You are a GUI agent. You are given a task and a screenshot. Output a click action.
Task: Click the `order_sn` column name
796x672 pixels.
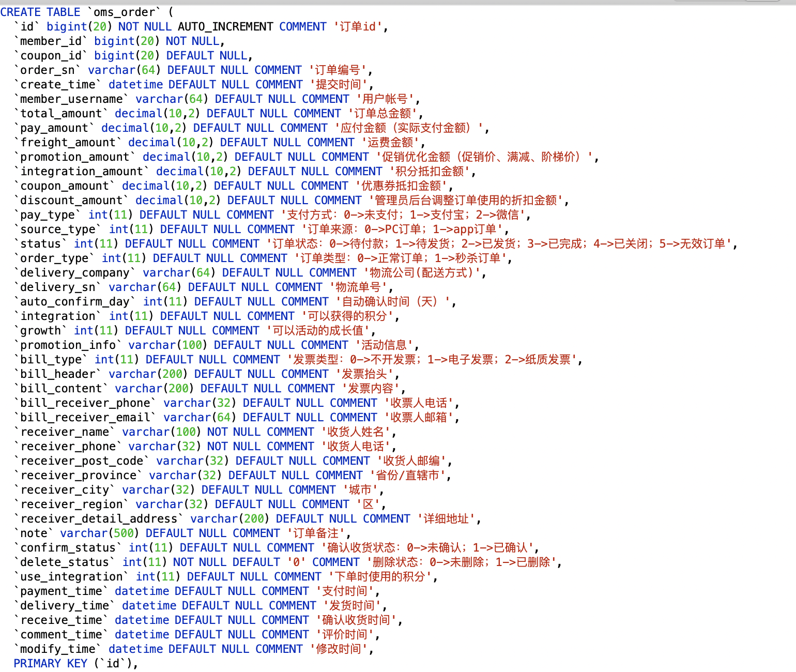coord(48,70)
